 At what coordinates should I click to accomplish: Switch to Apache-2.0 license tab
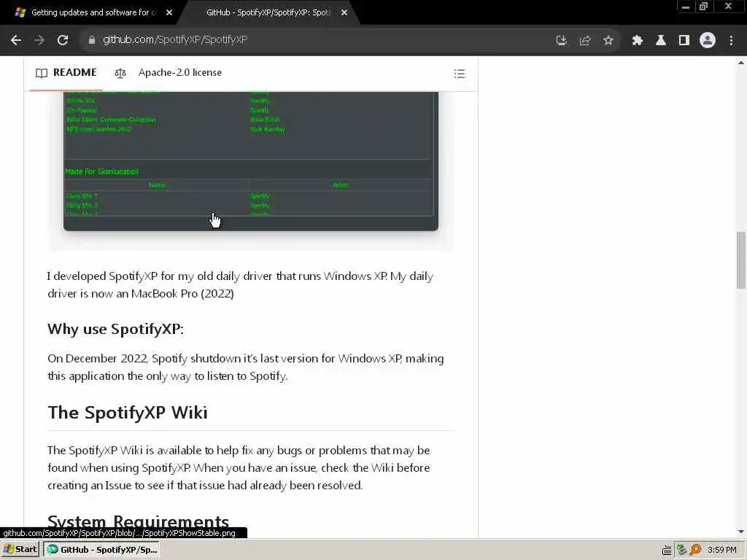click(169, 73)
